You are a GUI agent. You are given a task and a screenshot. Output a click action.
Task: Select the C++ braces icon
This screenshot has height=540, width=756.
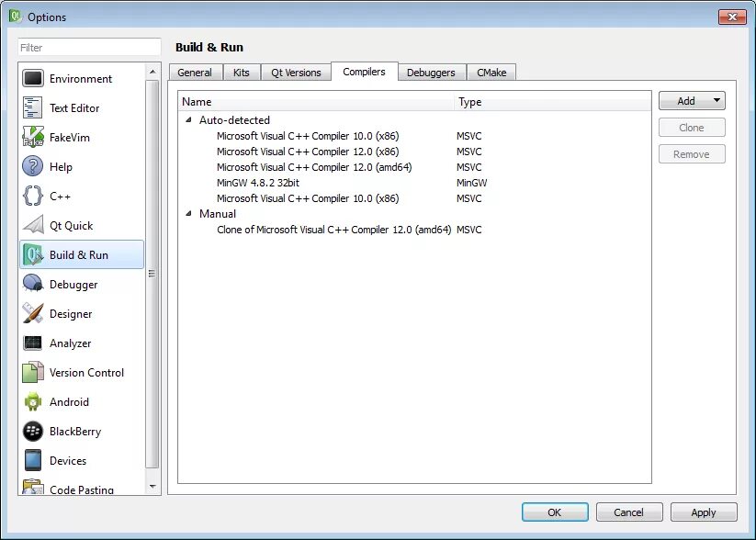point(33,197)
